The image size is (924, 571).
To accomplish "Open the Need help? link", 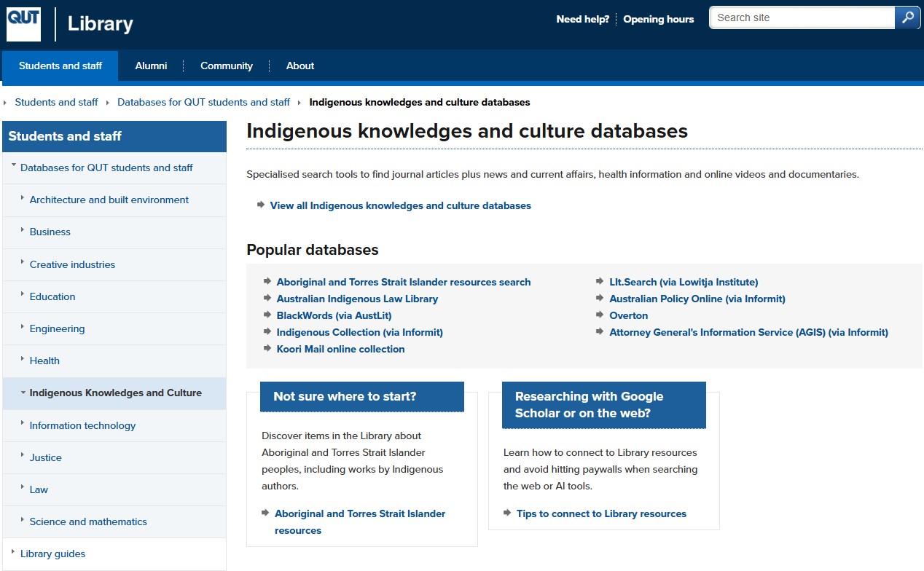I will pyautogui.click(x=582, y=20).
